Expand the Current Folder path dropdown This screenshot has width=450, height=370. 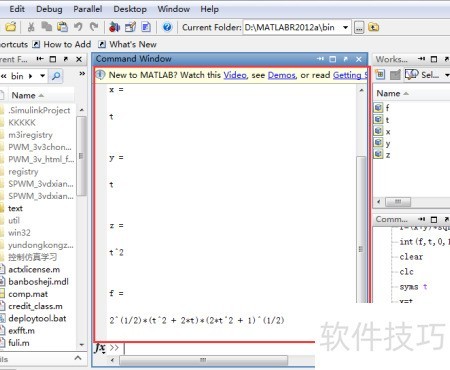(345, 27)
